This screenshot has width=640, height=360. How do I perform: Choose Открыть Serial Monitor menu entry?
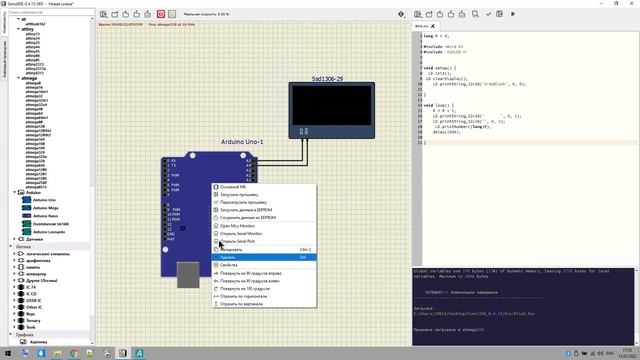(264, 233)
